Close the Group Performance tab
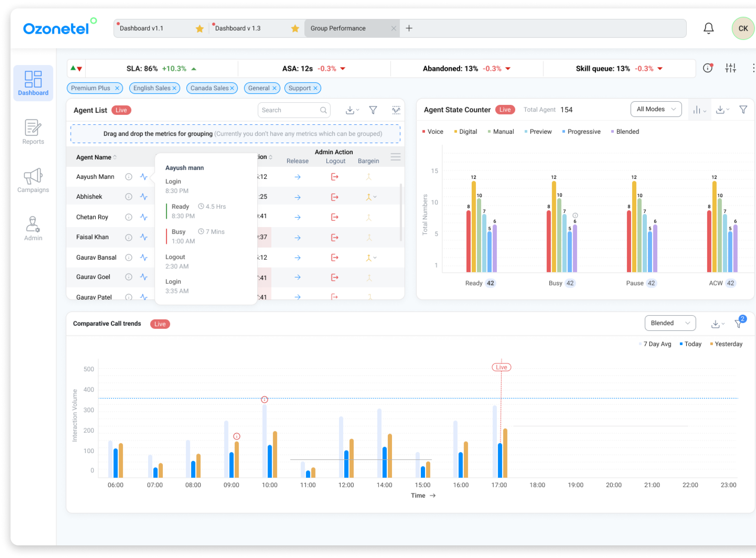756x558 pixels. tap(393, 28)
